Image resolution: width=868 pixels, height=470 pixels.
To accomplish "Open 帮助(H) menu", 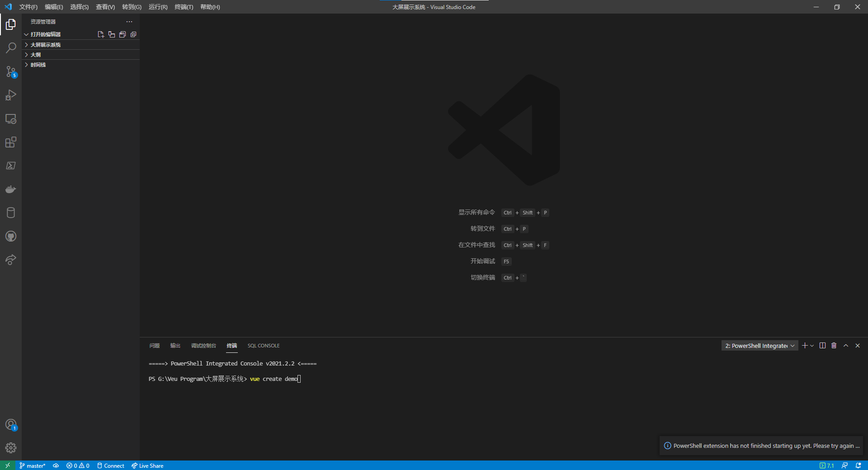I will click(210, 7).
